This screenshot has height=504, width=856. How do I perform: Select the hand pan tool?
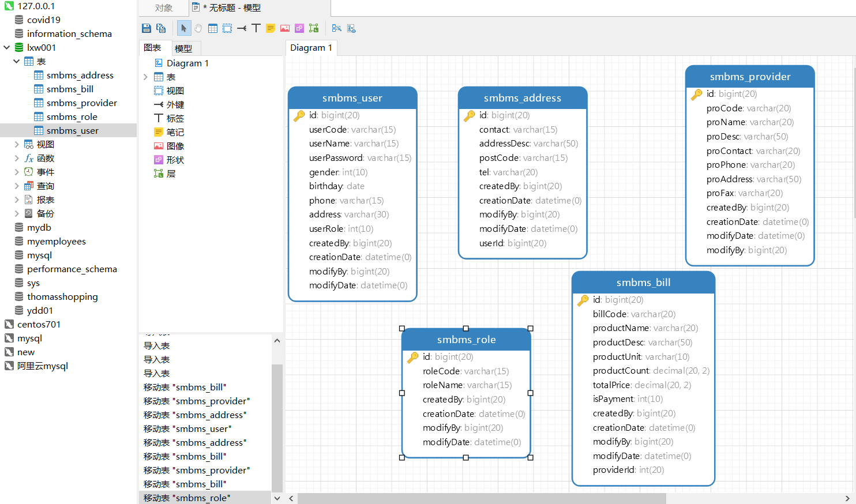tap(198, 28)
